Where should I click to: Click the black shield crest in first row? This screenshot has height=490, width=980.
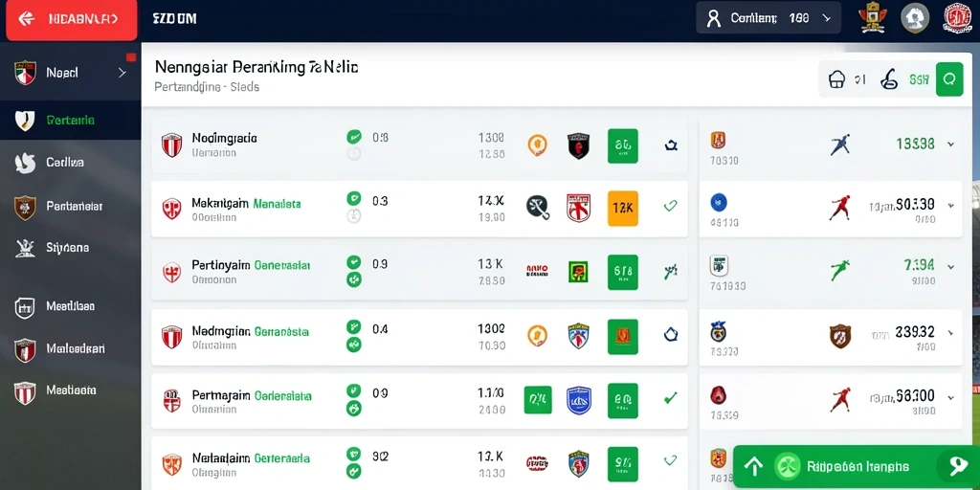point(579,145)
